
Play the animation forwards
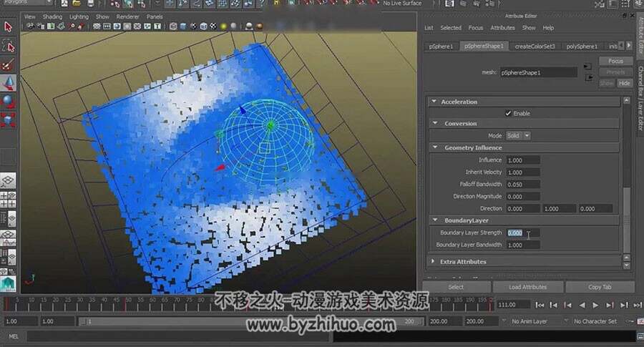pos(595,305)
